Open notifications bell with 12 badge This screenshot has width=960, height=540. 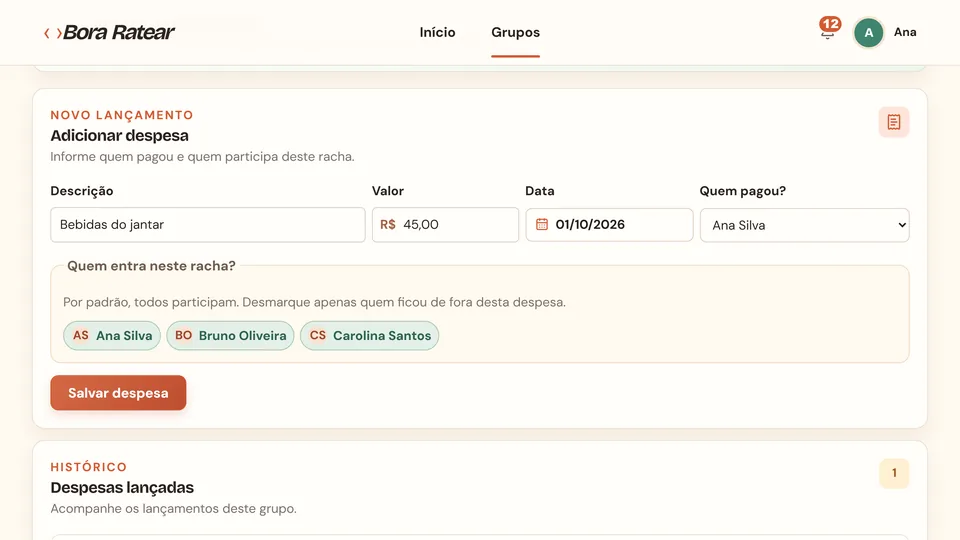point(828,29)
